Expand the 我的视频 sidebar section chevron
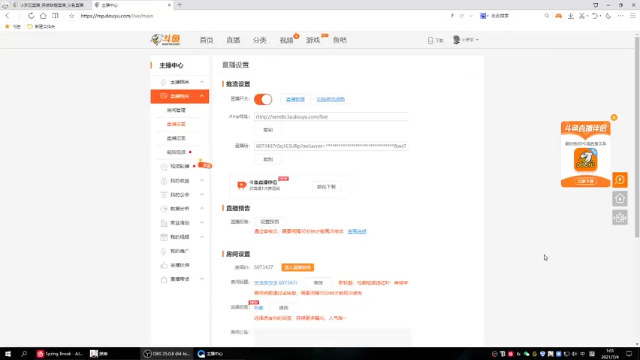This screenshot has width=640, height=360. 202,237
